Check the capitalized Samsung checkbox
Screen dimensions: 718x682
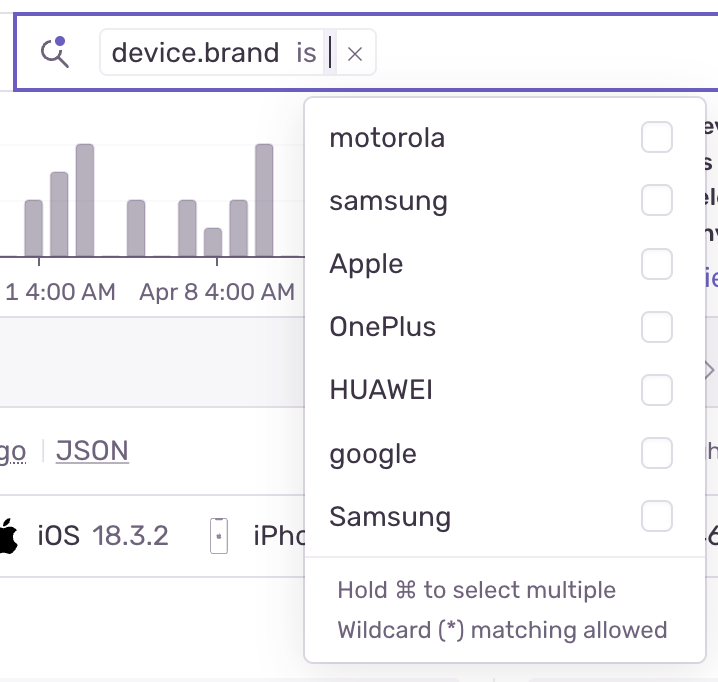point(657,516)
